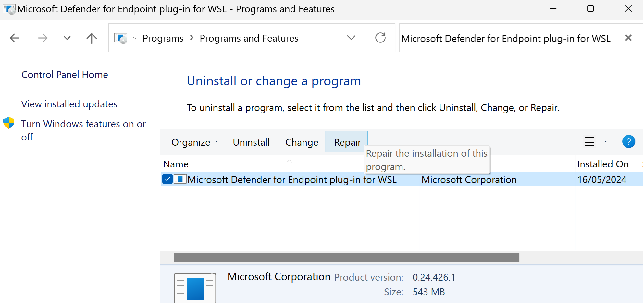Click the Uninstall toolbar command

(x=251, y=142)
